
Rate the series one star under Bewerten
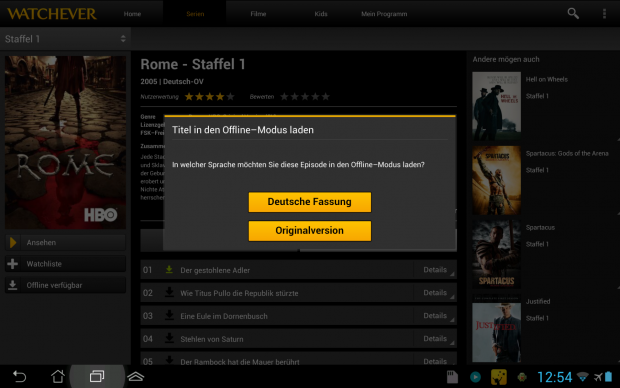click(284, 97)
